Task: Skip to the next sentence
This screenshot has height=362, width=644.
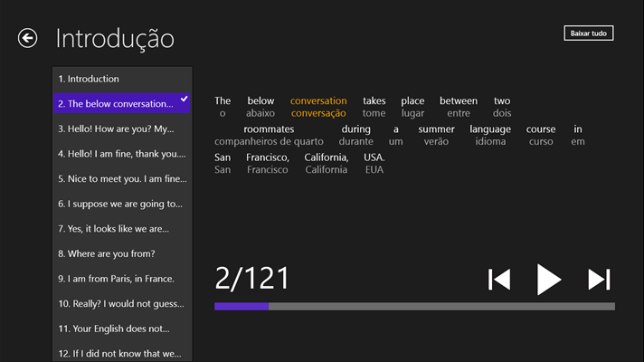Action: coord(599,280)
